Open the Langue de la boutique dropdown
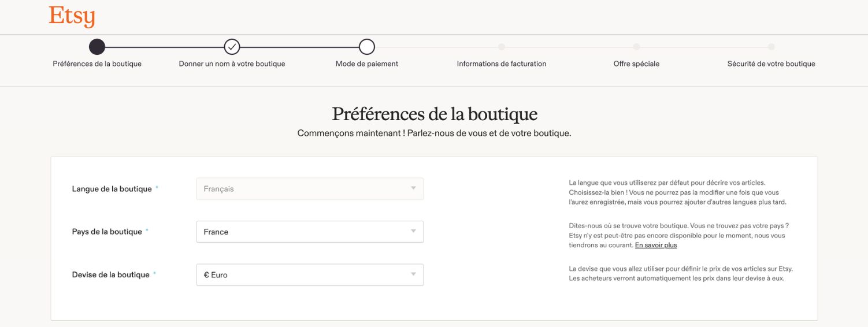This screenshot has width=868, height=327. coord(310,189)
